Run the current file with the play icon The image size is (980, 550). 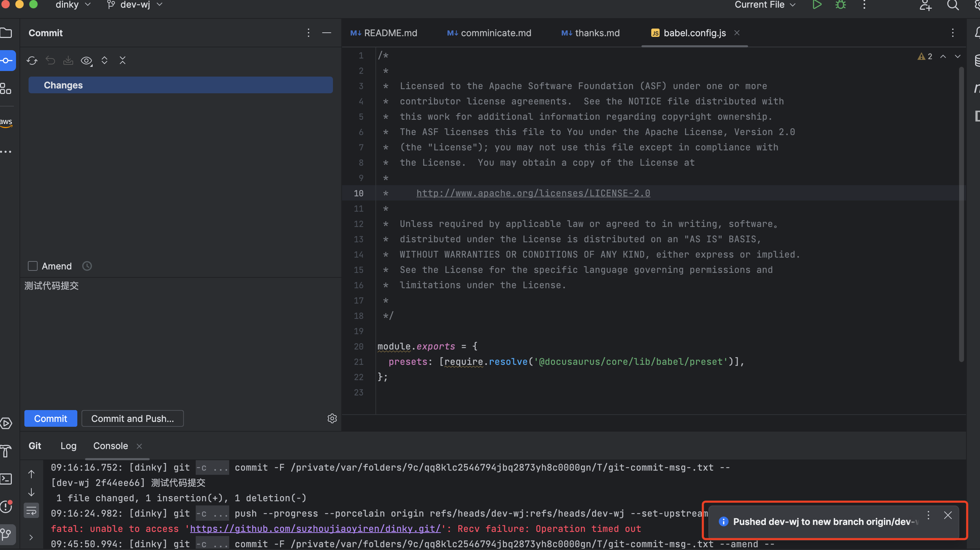pyautogui.click(x=816, y=5)
